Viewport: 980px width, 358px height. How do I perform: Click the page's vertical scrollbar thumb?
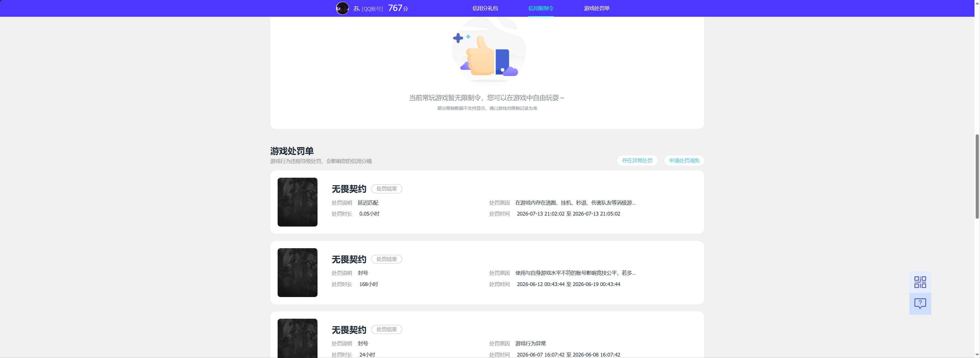pyautogui.click(x=977, y=176)
